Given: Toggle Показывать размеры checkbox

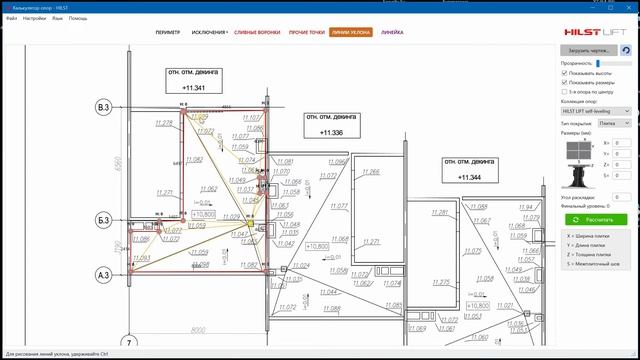Looking at the screenshot, I should click(x=564, y=82).
